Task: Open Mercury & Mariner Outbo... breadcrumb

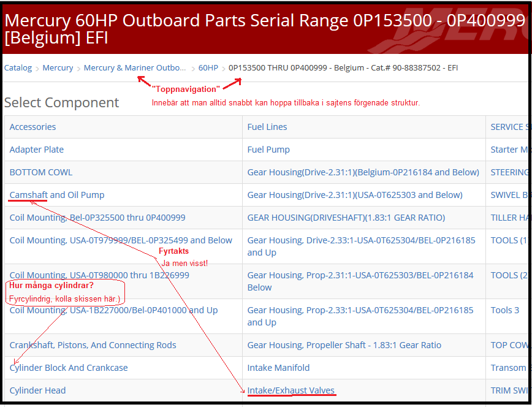Action: coord(134,68)
